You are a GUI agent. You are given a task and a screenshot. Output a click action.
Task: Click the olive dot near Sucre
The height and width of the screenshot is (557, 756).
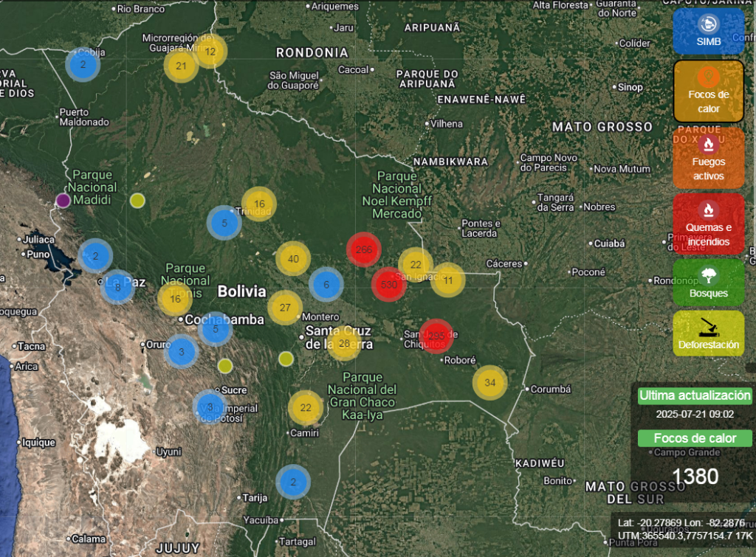[225, 366]
